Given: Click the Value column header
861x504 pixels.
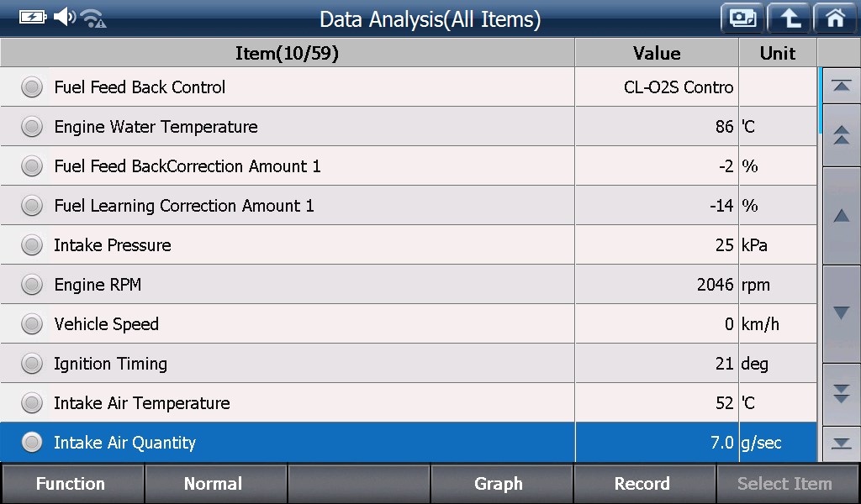Looking at the screenshot, I should (x=657, y=53).
